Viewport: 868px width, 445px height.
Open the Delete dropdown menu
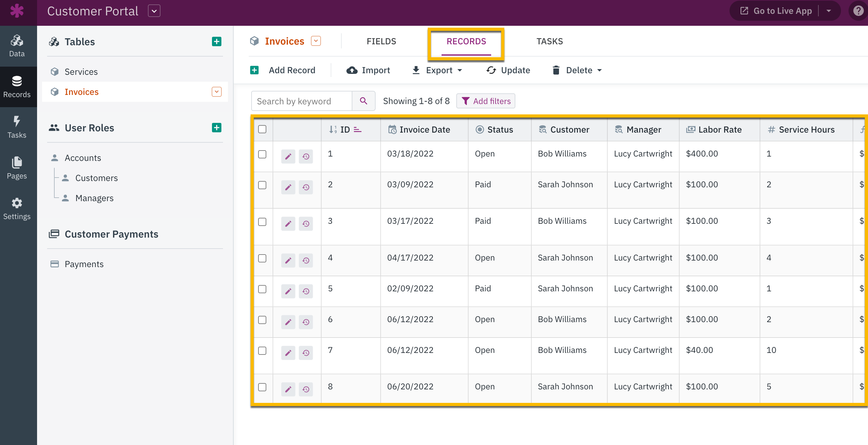[x=577, y=70]
